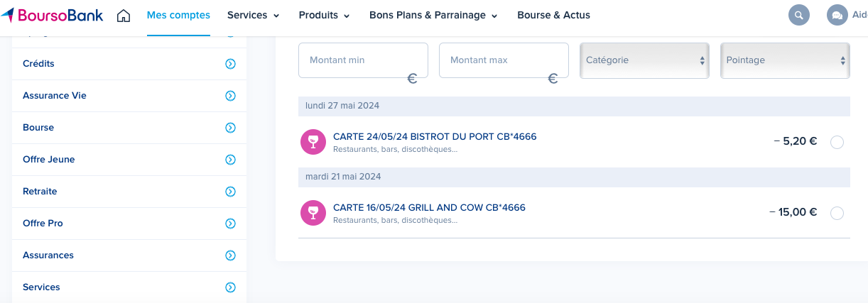Click the arrow icon next to Crédits
The width and height of the screenshot is (868, 303).
pyautogui.click(x=230, y=64)
